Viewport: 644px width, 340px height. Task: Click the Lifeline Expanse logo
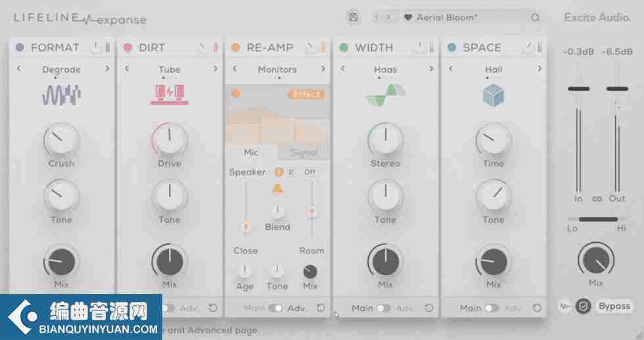coord(80,18)
